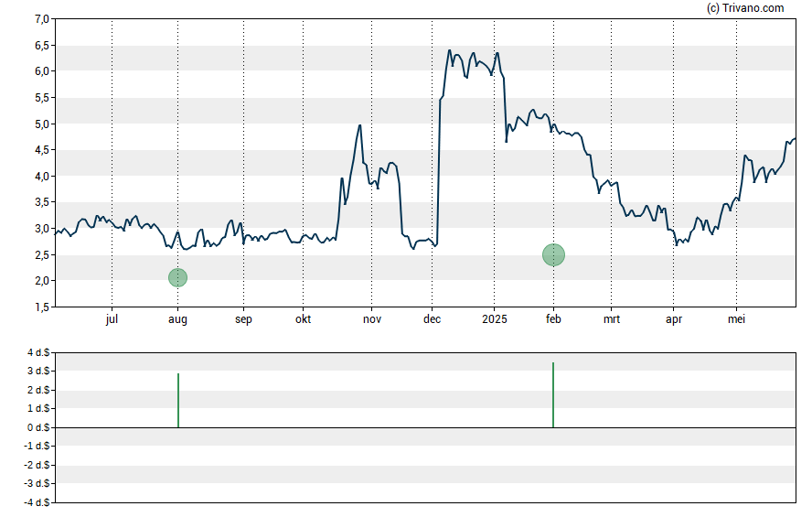Click the '3,5' price axis value
The image size is (812, 517).
[x=42, y=202]
